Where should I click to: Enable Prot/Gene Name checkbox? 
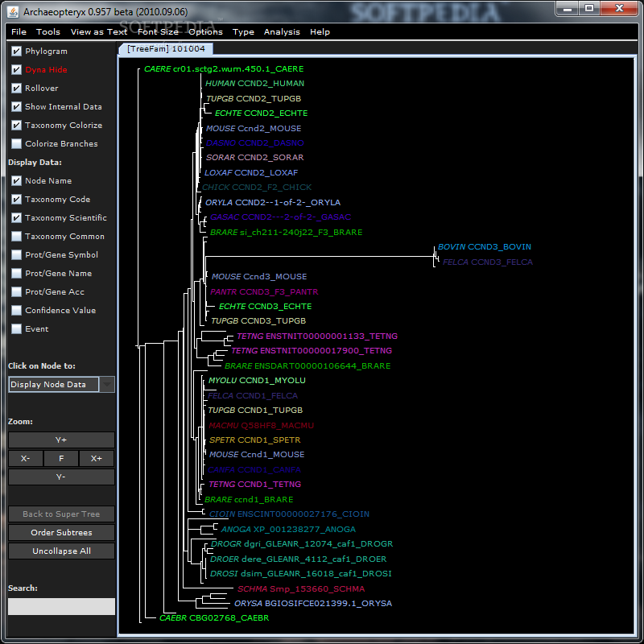pos(16,273)
